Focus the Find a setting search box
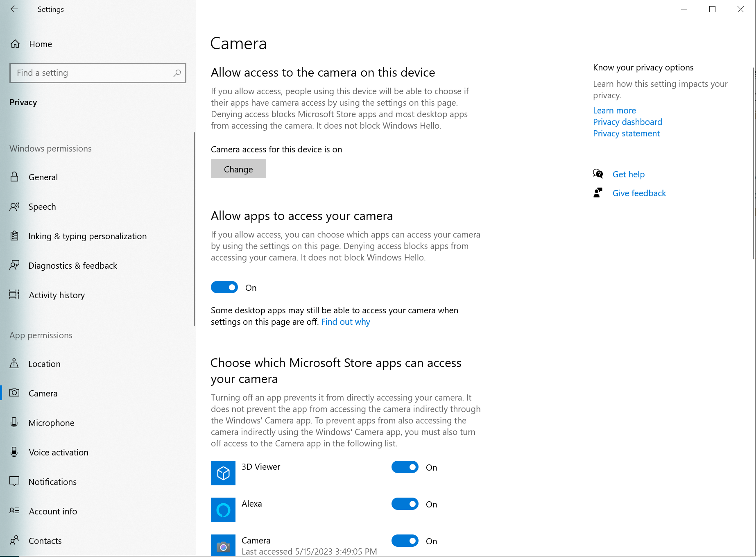The width and height of the screenshot is (756, 557). pos(92,73)
